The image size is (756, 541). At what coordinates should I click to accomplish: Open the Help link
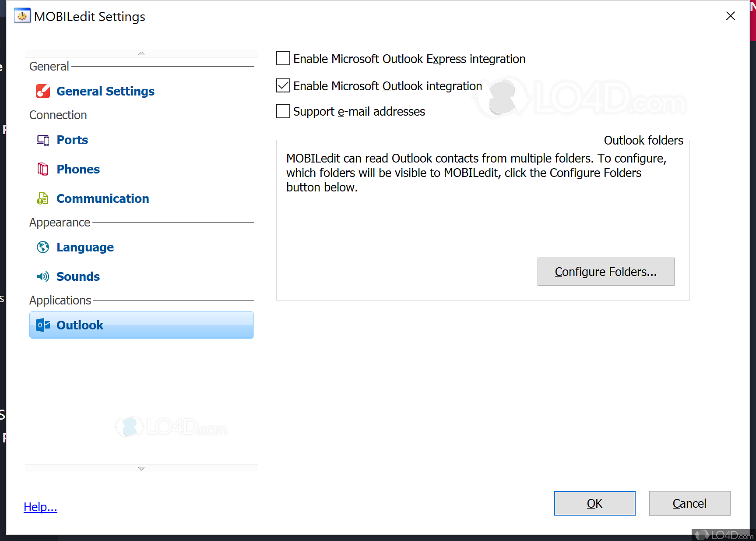point(40,507)
